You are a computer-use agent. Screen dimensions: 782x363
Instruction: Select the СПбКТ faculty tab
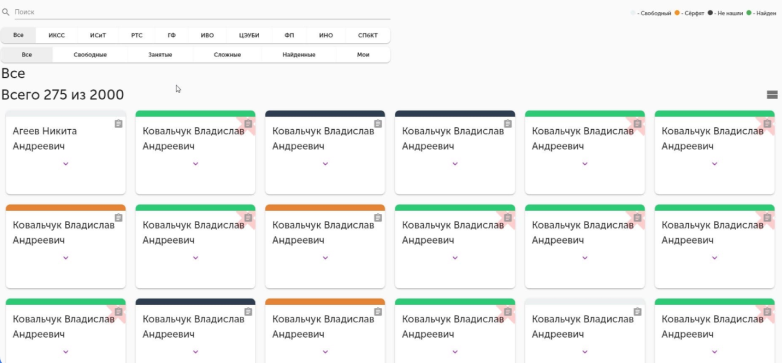[x=368, y=35]
